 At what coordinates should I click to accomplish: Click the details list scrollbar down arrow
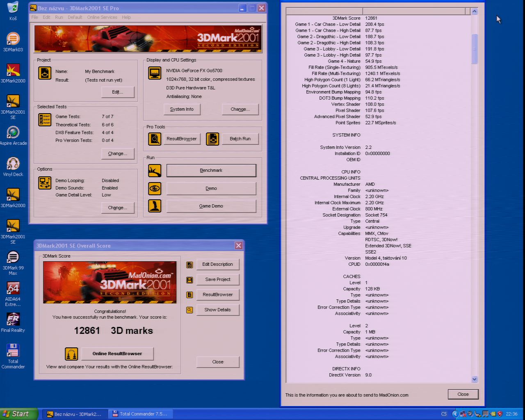coord(475,379)
